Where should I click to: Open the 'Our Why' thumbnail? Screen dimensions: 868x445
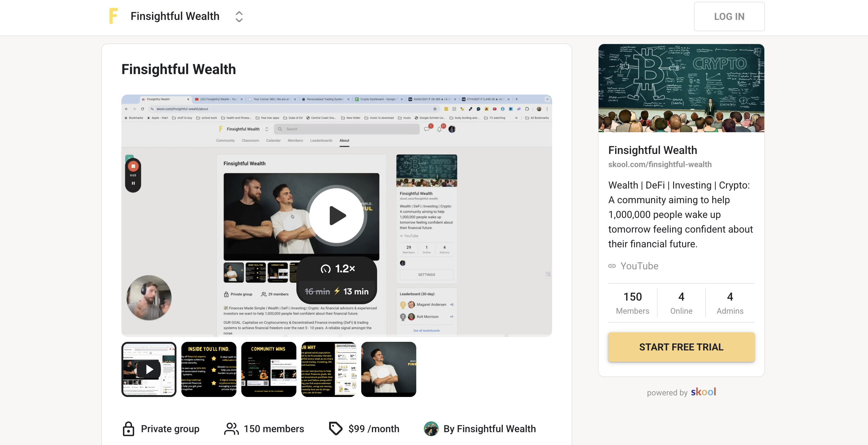click(x=328, y=369)
